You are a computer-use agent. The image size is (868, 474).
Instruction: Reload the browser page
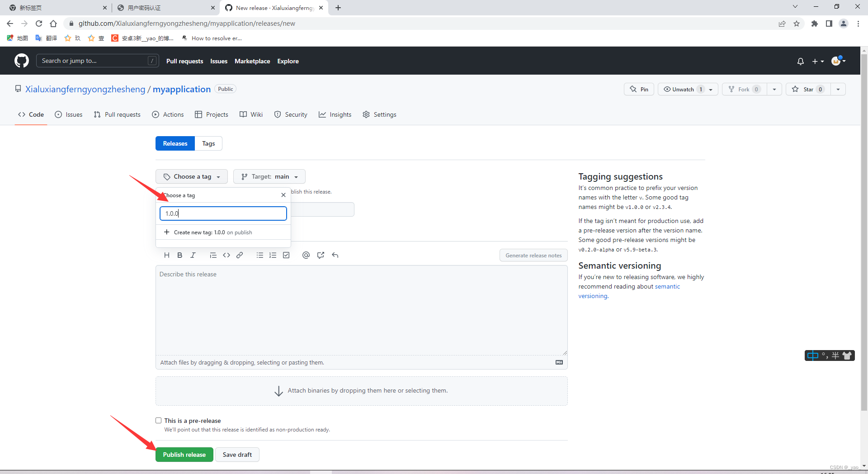pyautogui.click(x=39, y=24)
